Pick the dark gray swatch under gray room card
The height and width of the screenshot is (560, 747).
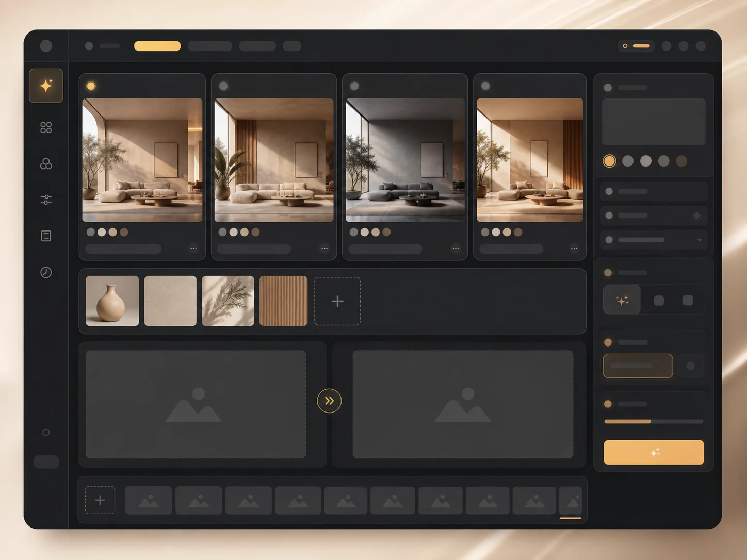354,232
